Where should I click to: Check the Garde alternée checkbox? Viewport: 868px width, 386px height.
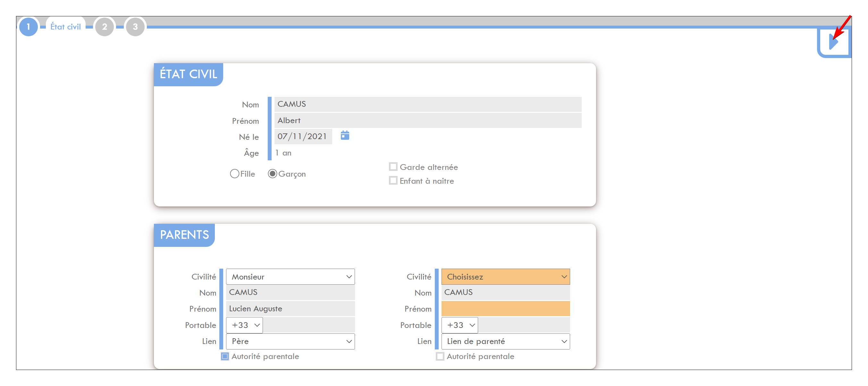[393, 167]
